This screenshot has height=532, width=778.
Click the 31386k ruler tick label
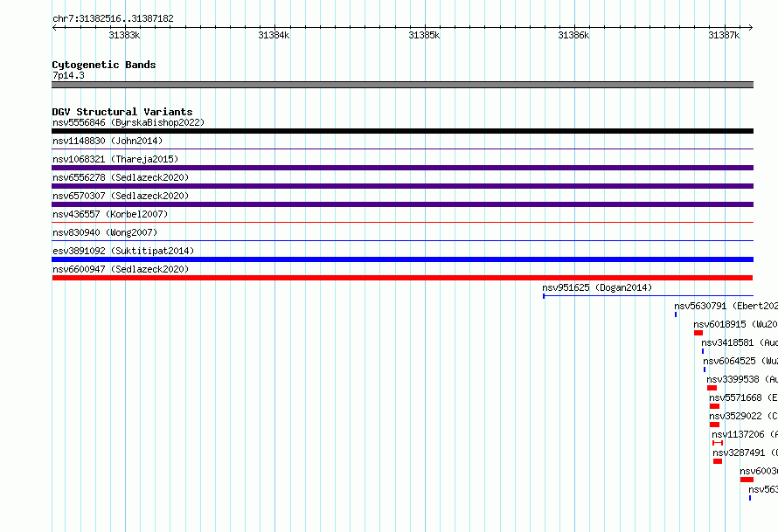pos(573,35)
